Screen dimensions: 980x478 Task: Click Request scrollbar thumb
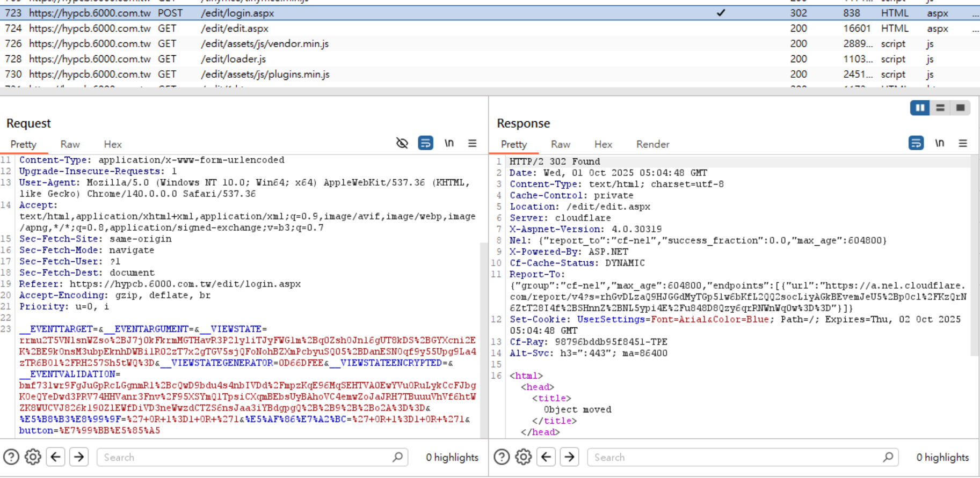pos(484,340)
